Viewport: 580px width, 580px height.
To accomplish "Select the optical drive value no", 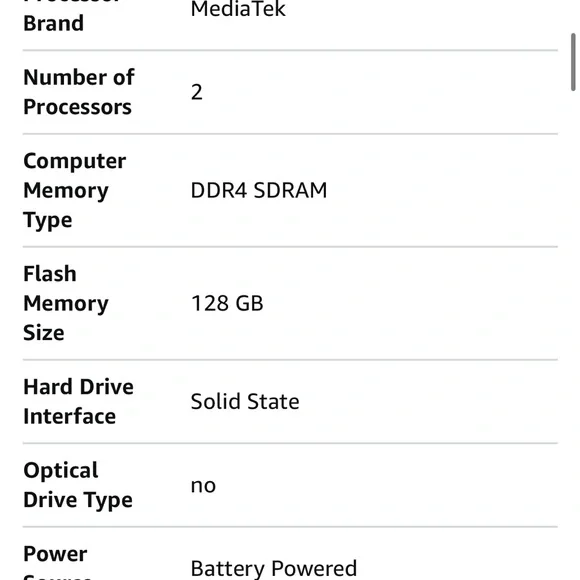I will tap(203, 486).
